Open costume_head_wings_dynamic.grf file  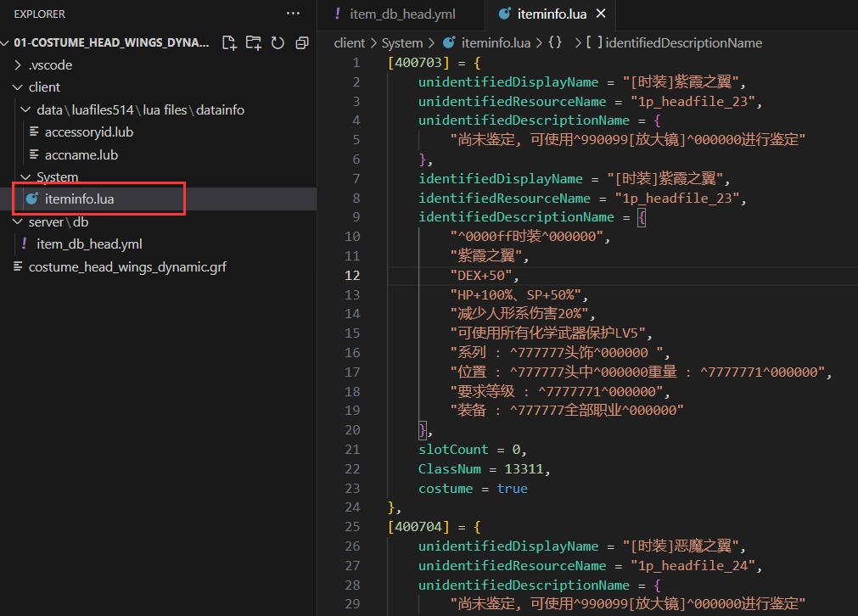click(127, 267)
